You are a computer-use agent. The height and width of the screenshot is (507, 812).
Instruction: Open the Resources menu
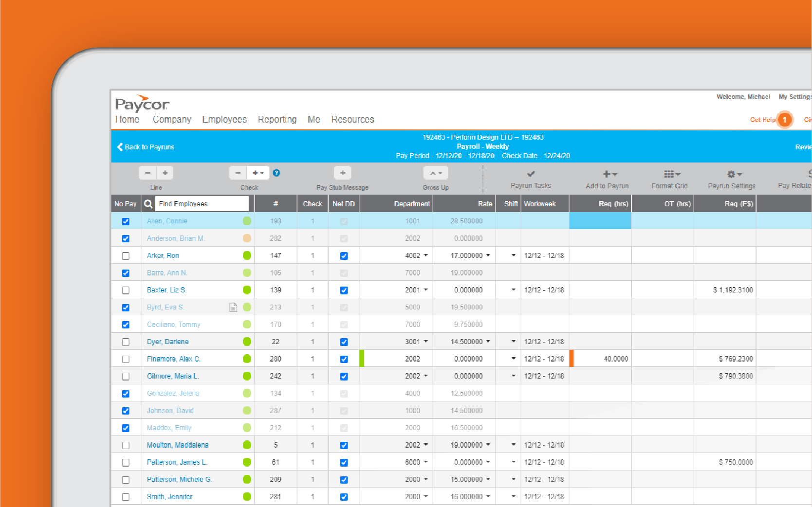[352, 120]
